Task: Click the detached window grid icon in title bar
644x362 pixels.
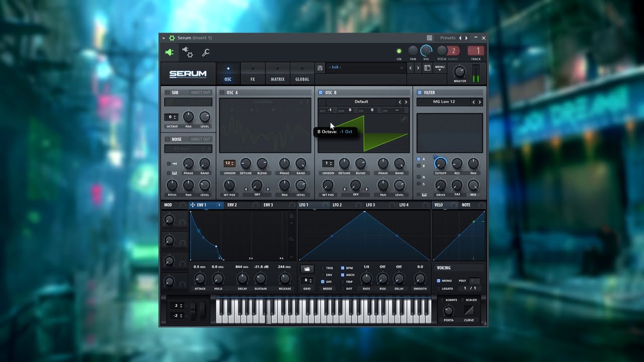Action: 429,38
